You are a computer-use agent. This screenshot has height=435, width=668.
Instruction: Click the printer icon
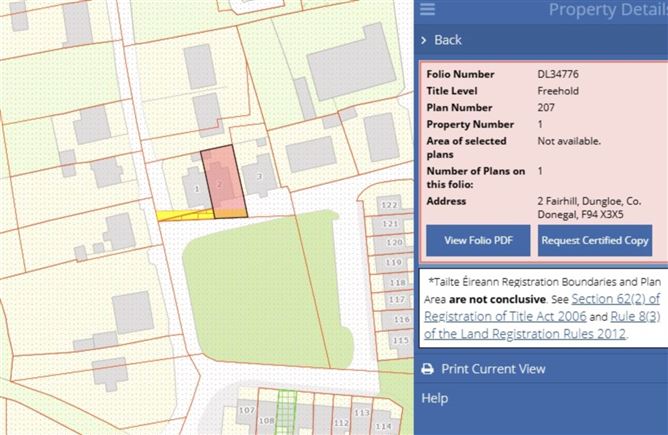[x=427, y=369]
